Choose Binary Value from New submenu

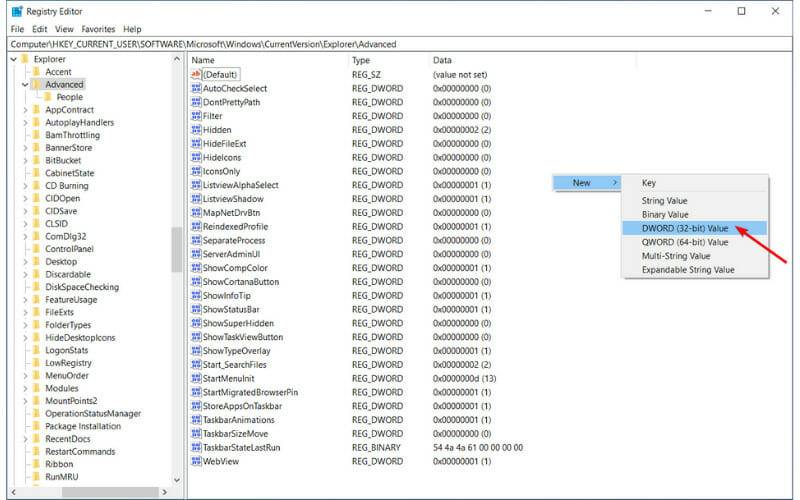(694, 214)
